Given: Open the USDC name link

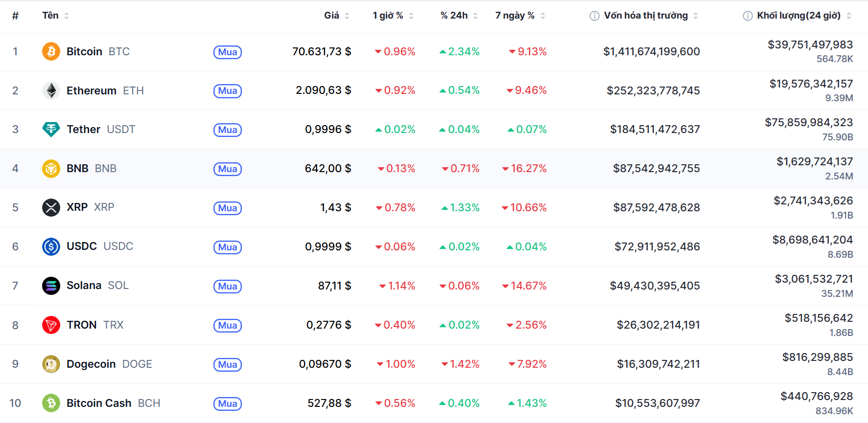Looking at the screenshot, I should [x=100, y=246].
